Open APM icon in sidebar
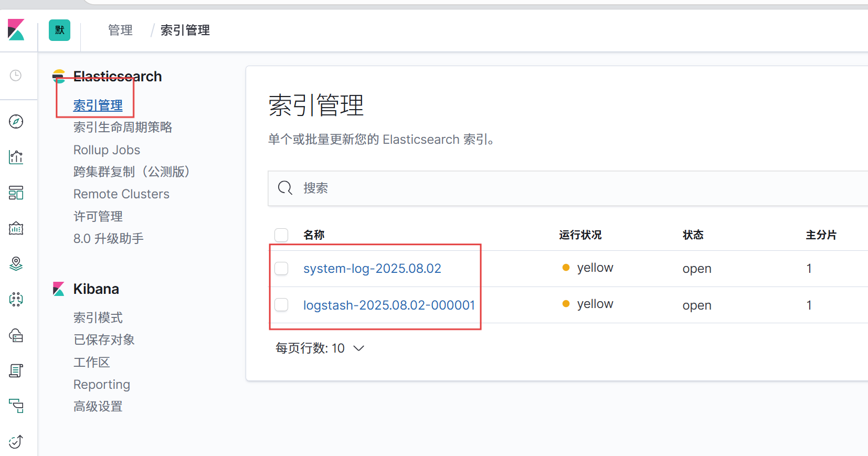This screenshot has height=456, width=868. [x=16, y=406]
